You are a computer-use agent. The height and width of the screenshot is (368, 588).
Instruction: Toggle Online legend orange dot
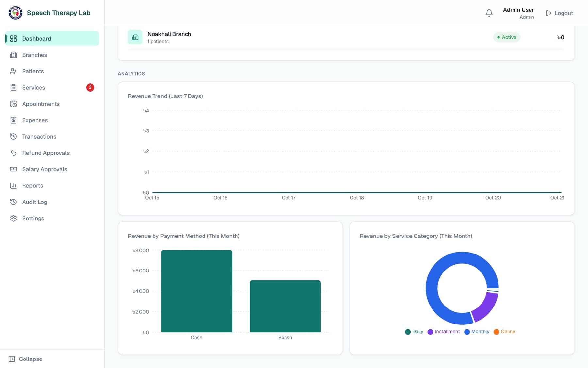pyautogui.click(x=496, y=332)
